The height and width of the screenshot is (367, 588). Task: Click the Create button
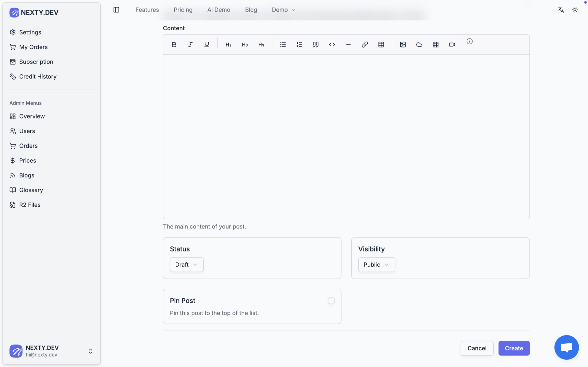pyautogui.click(x=514, y=348)
